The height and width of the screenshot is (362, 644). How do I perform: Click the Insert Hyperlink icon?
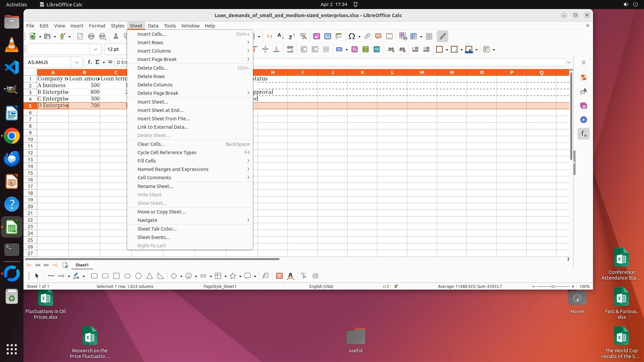coord(367,36)
